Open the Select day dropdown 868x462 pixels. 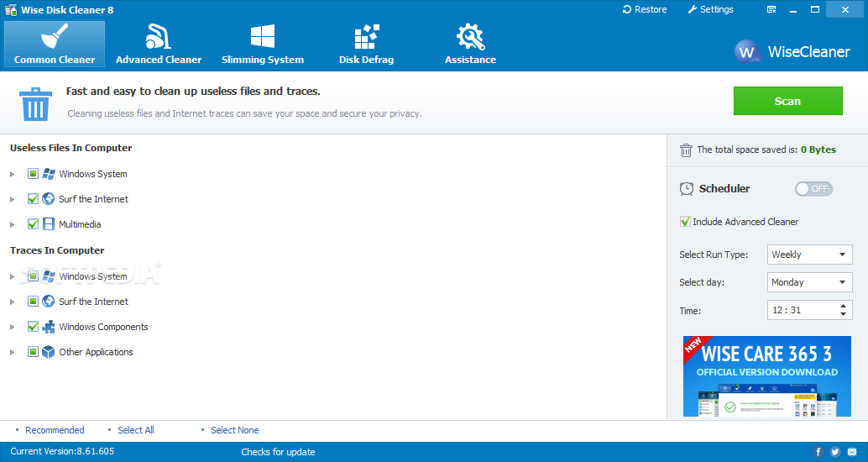click(x=810, y=282)
